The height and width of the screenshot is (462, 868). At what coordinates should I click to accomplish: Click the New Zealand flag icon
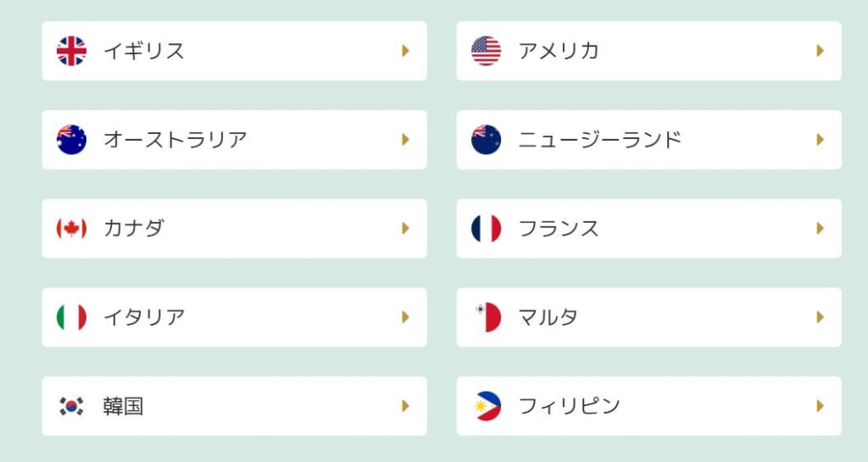(486, 140)
